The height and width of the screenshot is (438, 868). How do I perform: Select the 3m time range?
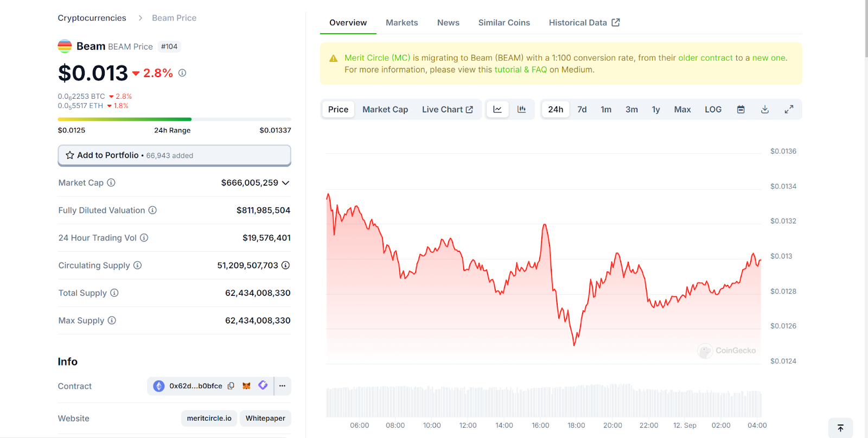[x=631, y=110]
